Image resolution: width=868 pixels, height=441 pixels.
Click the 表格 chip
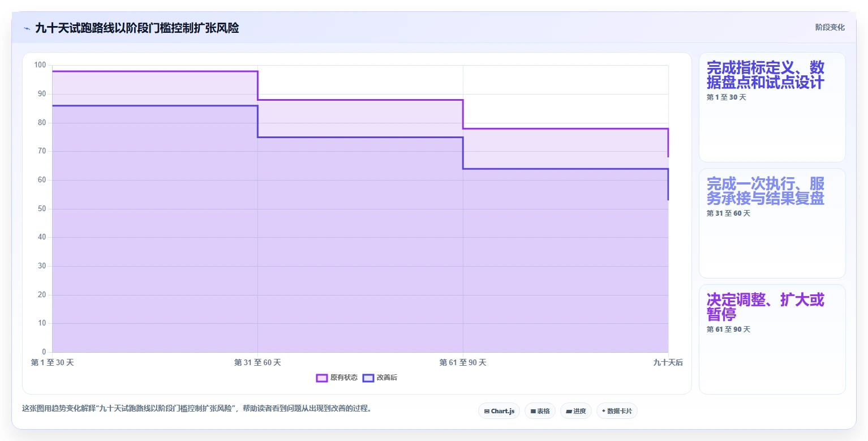(x=540, y=411)
